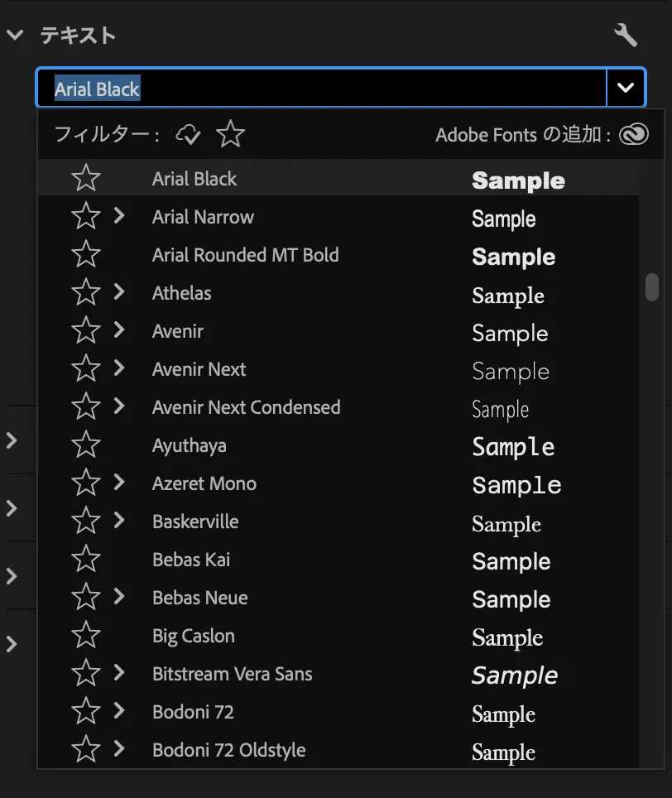Star the Azeret Mono font
This screenshot has height=798, width=672.
click(x=86, y=483)
